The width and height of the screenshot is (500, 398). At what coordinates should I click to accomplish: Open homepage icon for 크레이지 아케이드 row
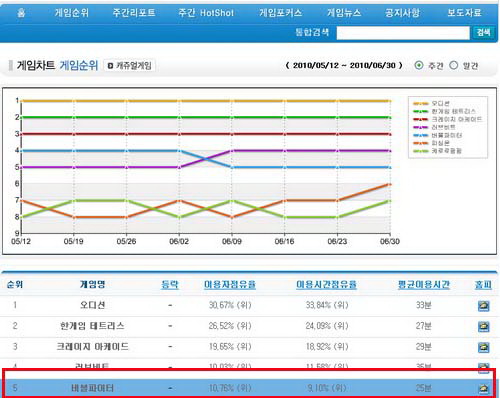[483, 347]
